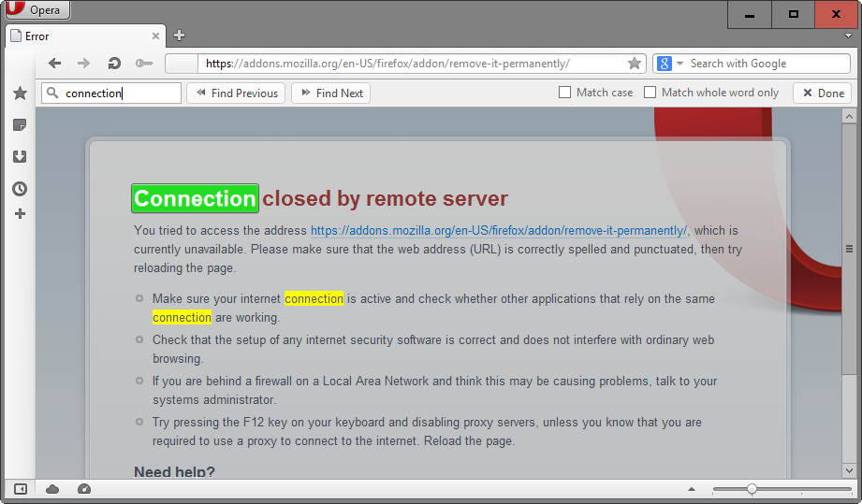
Task: Click the zoom slider handle
Action: click(752, 489)
